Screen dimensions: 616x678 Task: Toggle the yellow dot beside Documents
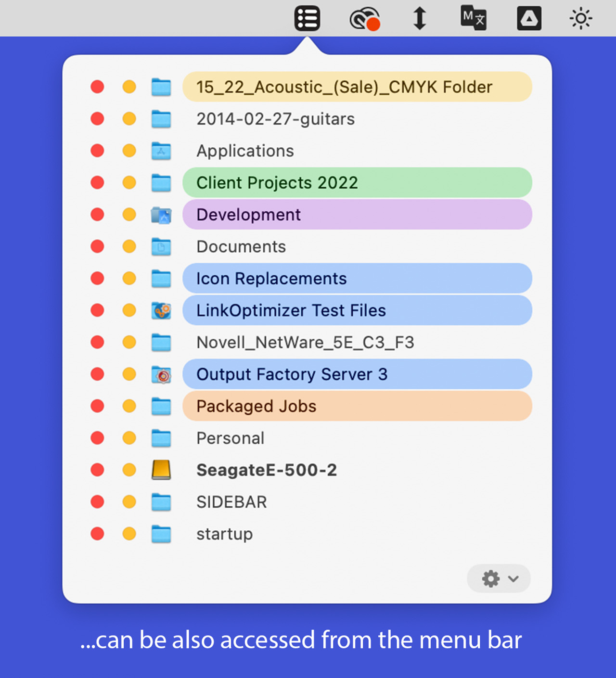(x=129, y=246)
